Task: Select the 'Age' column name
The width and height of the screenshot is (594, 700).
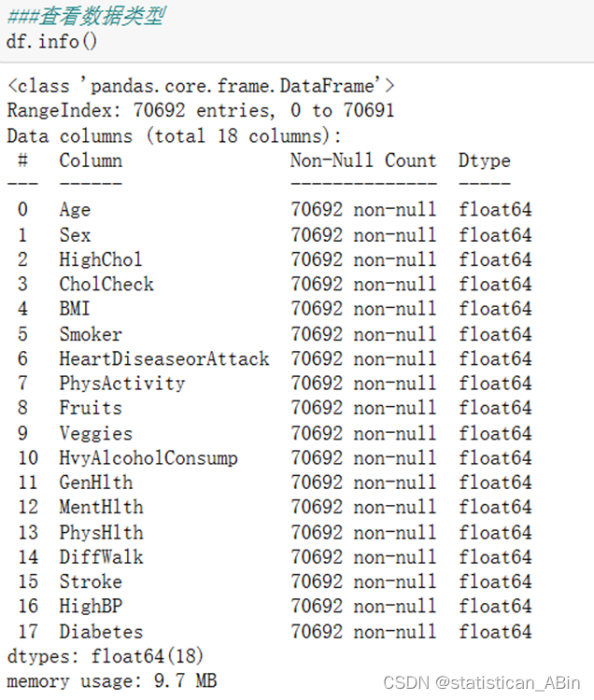Action: pyautogui.click(x=75, y=210)
